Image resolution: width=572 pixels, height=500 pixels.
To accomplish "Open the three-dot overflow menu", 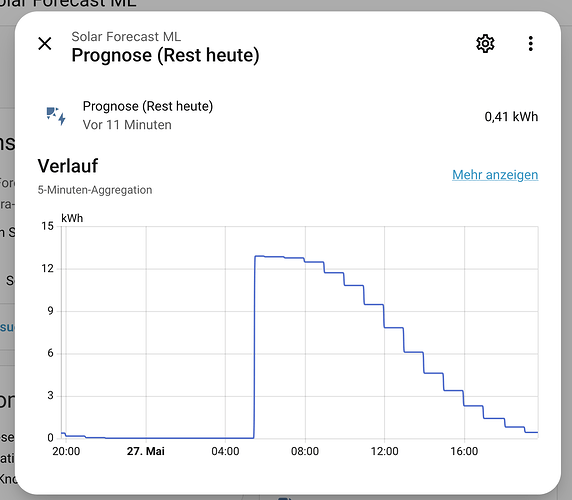I will 530,44.
